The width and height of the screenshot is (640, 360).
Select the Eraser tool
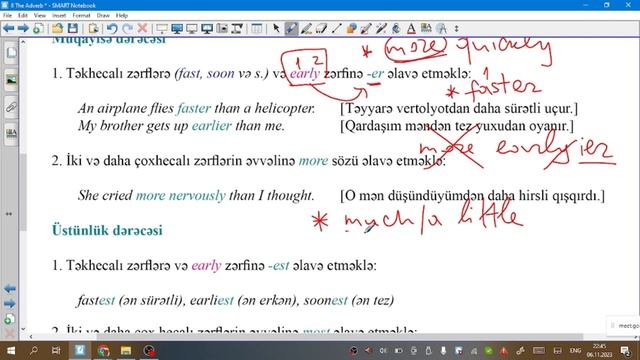(321, 29)
